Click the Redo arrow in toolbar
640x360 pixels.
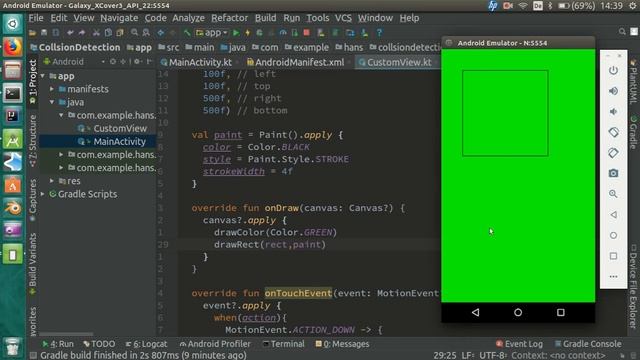tap(82, 33)
